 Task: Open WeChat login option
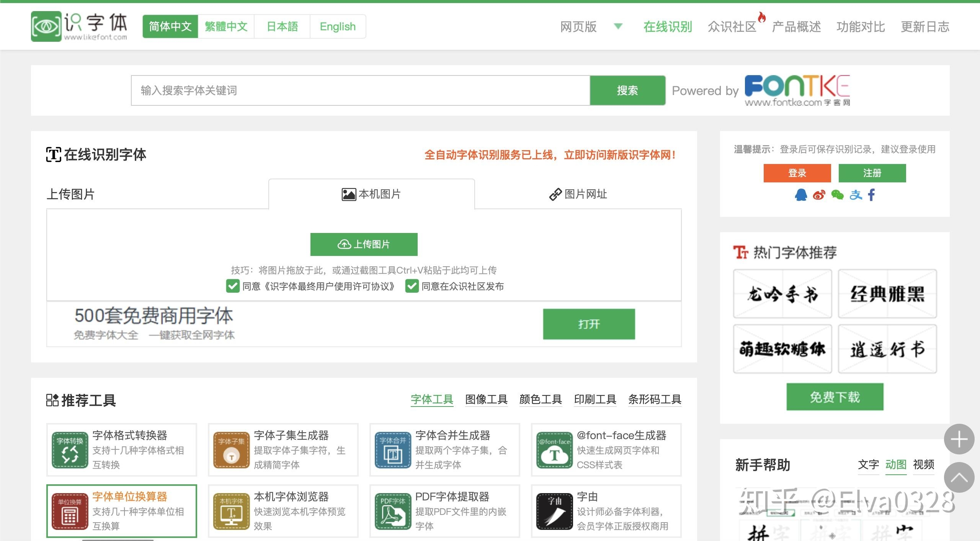837,195
